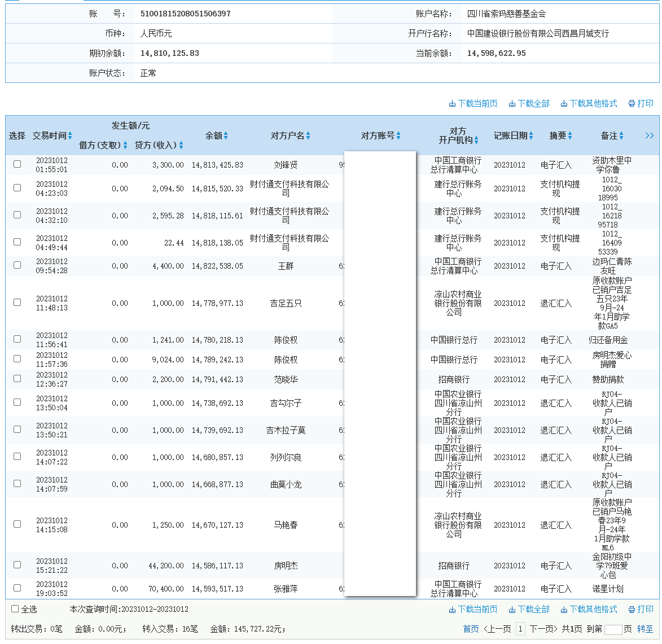
Task: Click current page number 1
Action: click(x=520, y=629)
